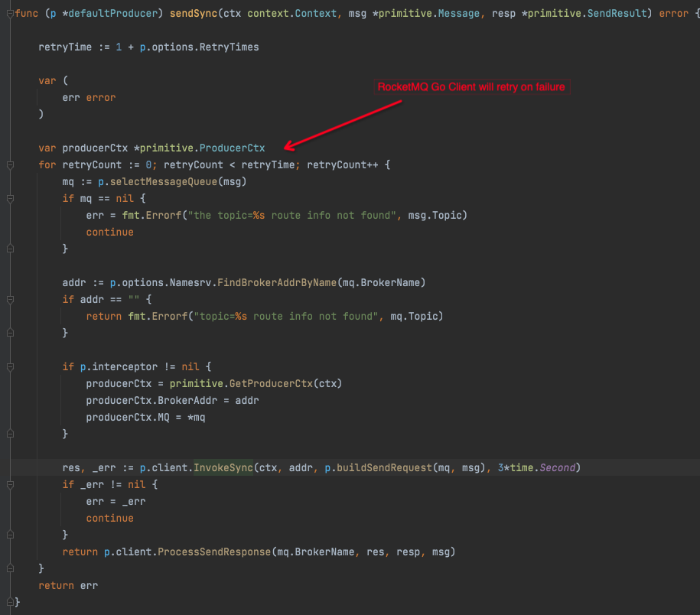The image size is (700, 615).
Task: Click 'return fmt.Errorf' statement
Action: click(x=137, y=317)
